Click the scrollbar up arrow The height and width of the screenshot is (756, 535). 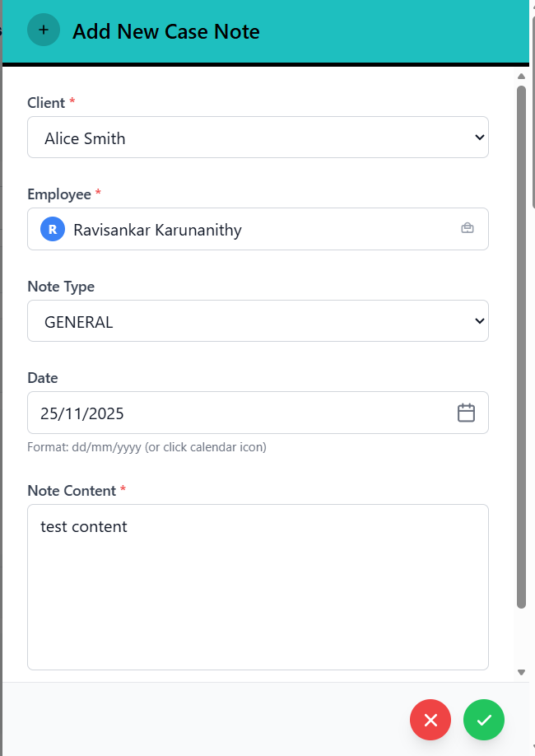tap(521, 77)
